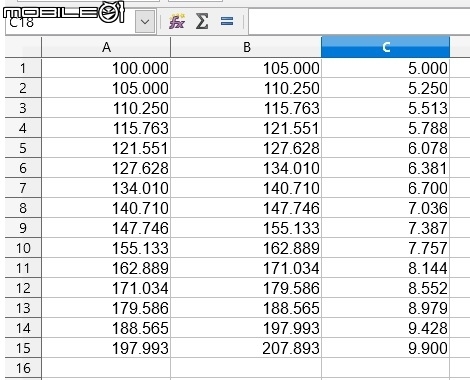Screen dimensions: 470x380
Task: Click cell C12 with 8.552
Action: pos(386,288)
